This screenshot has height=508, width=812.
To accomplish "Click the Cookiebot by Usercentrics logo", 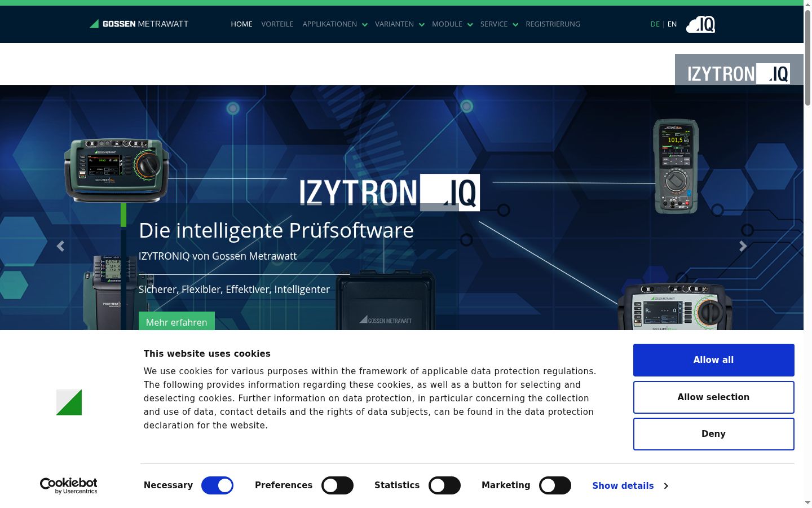I will click(69, 485).
